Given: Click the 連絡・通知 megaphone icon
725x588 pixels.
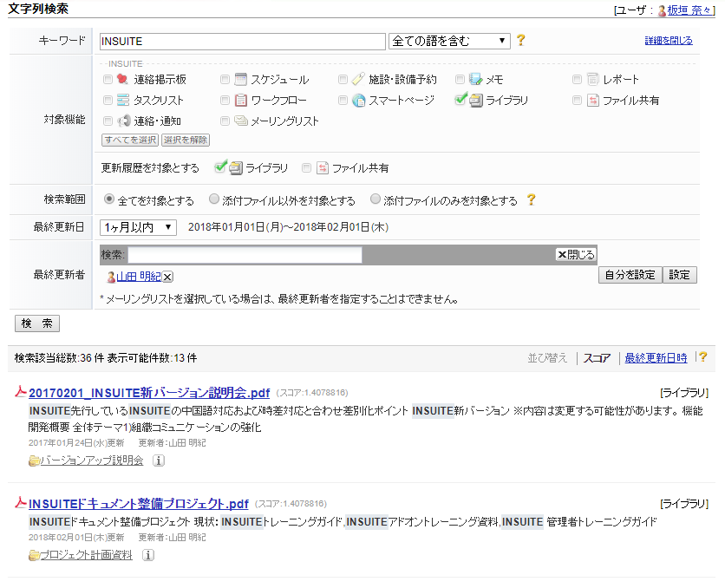Looking at the screenshot, I should click(123, 121).
